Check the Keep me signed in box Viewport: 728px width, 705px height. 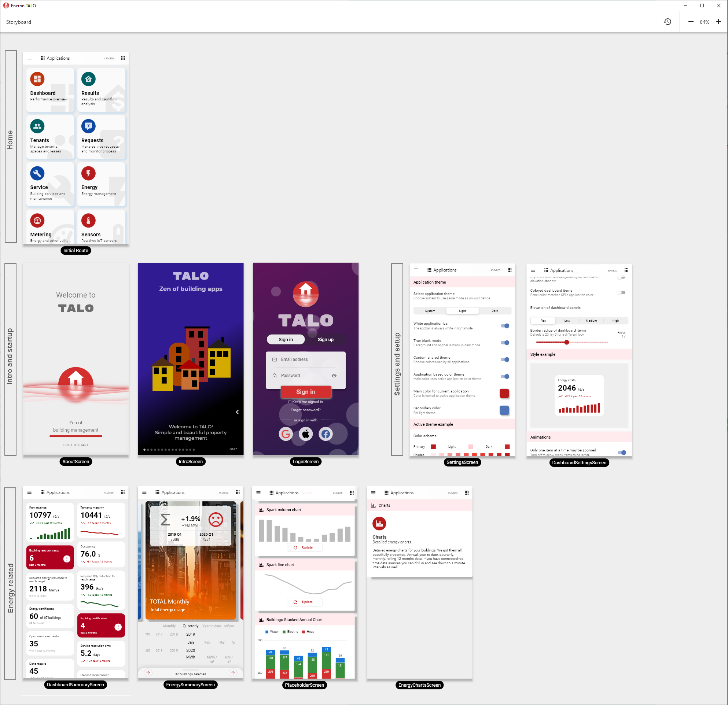click(x=290, y=402)
